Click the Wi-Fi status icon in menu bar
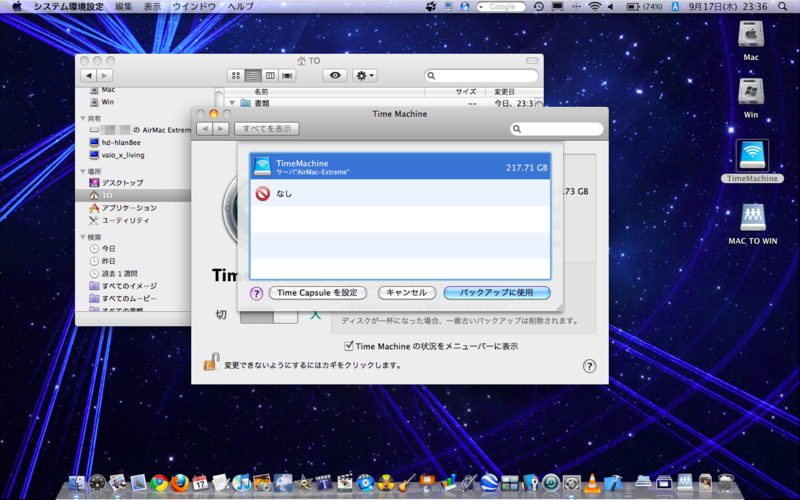The width and height of the screenshot is (800, 500). [x=594, y=7]
